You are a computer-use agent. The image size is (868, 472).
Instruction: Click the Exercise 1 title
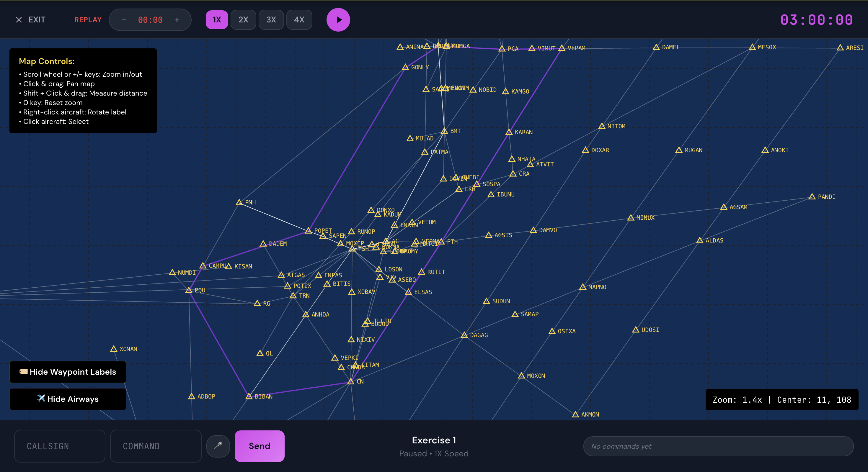(434, 440)
